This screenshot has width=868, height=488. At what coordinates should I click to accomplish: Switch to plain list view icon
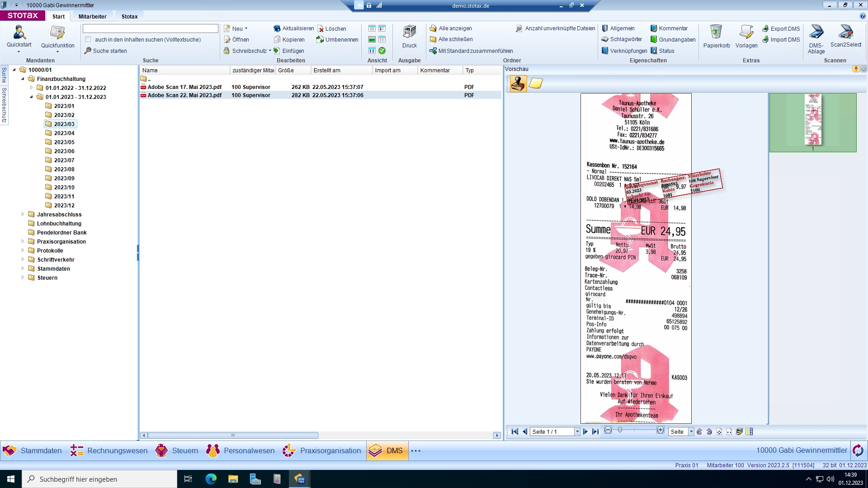tap(372, 28)
